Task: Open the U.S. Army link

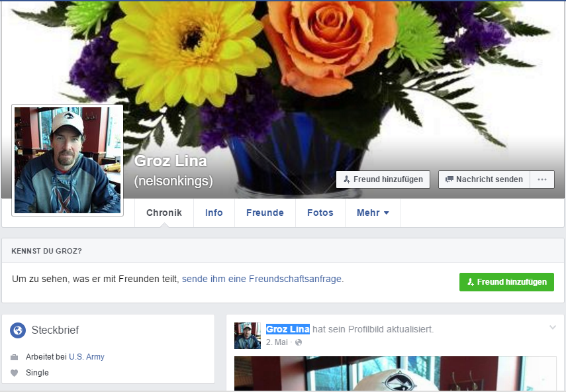Action: [x=87, y=357]
